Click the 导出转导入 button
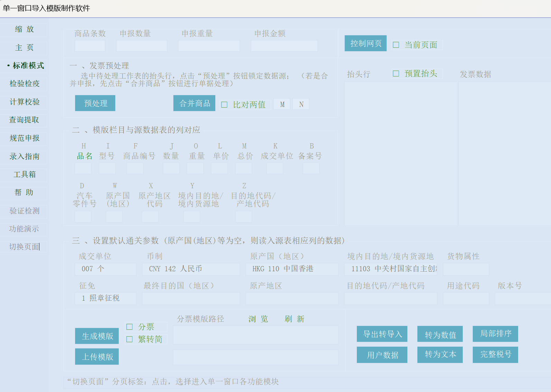This screenshot has width=551, height=392. coord(382,334)
